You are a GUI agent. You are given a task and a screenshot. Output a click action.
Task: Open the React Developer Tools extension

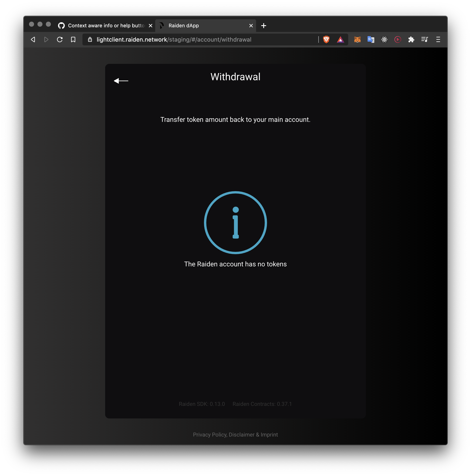[x=384, y=39]
